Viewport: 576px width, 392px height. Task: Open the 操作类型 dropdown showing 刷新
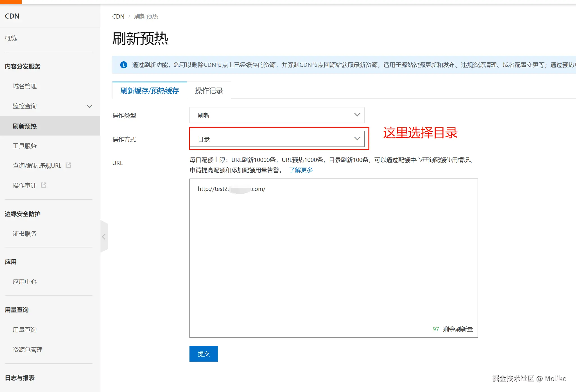click(277, 115)
